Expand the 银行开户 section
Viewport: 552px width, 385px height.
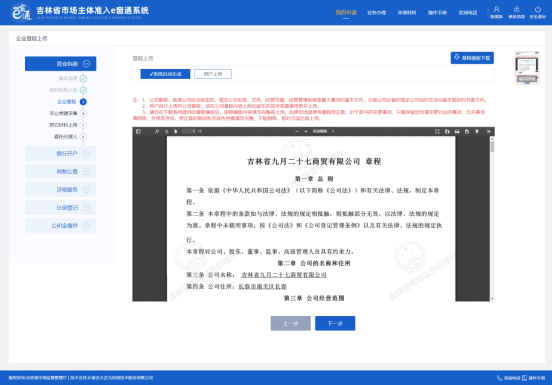(61, 153)
